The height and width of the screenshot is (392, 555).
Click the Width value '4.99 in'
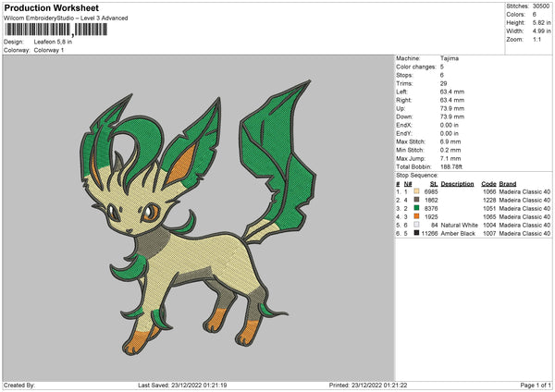tap(541, 31)
